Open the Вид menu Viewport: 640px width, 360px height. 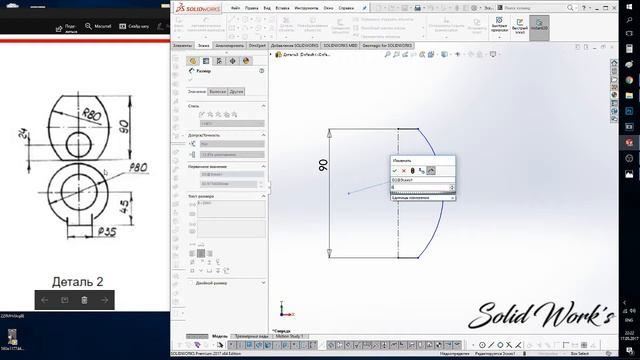point(267,8)
